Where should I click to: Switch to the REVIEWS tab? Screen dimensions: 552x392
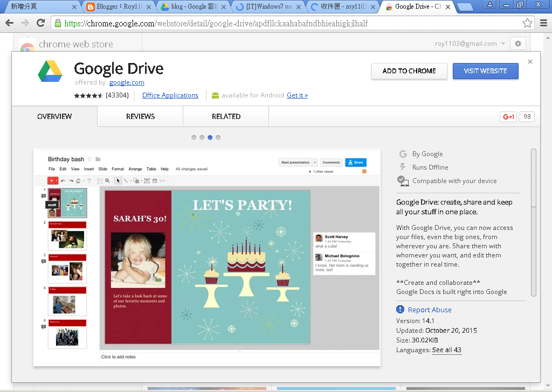pos(140,116)
